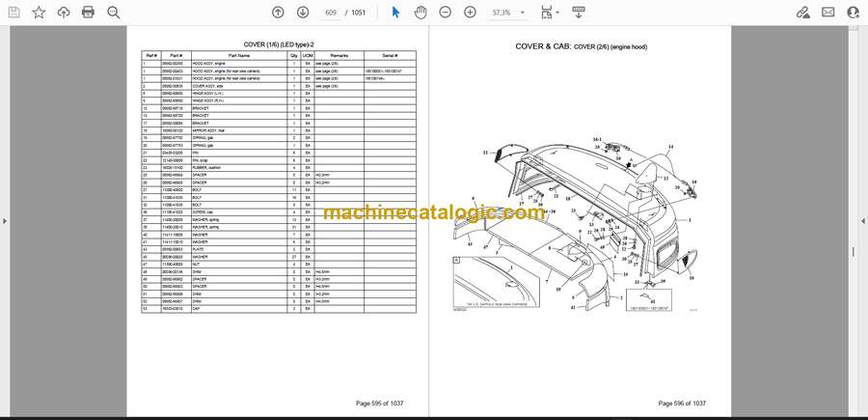Zoom out with the minus button
The width and height of the screenshot is (868, 420).
tap(445, 13)
